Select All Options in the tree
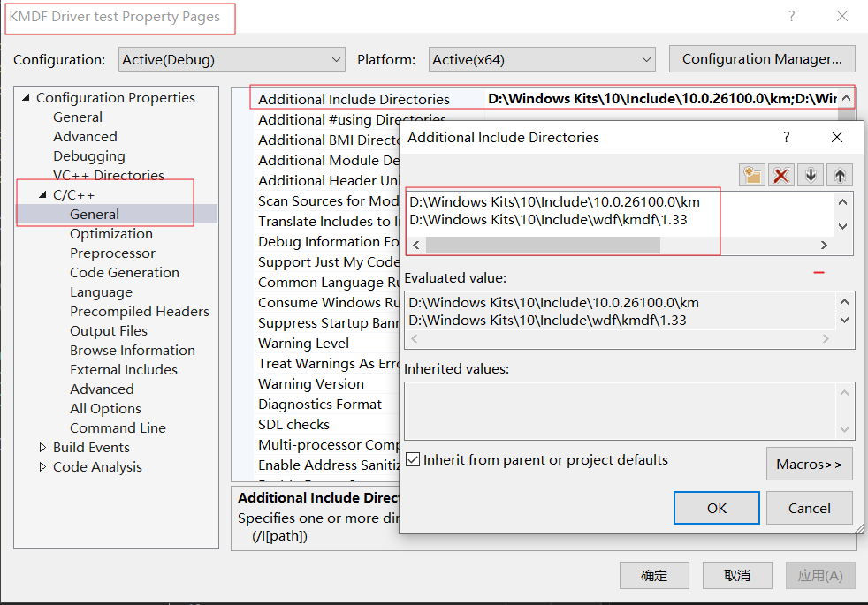868x605 pixels. 105,409
